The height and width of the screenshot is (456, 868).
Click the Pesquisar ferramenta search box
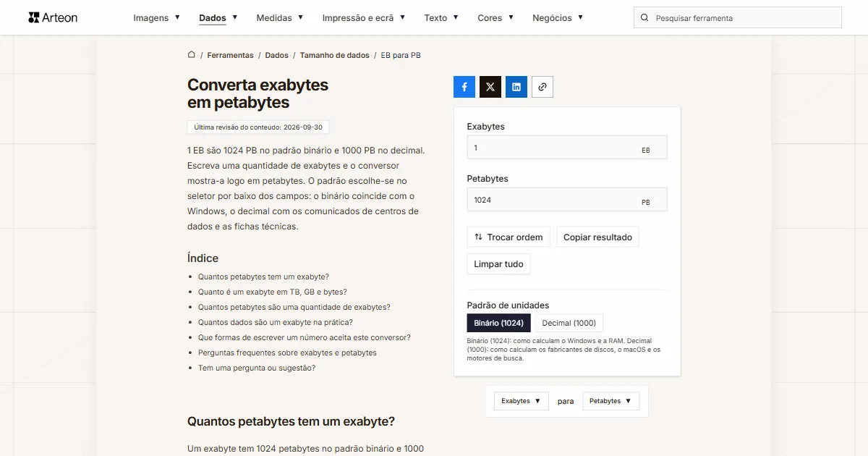(x=738, y=18)
